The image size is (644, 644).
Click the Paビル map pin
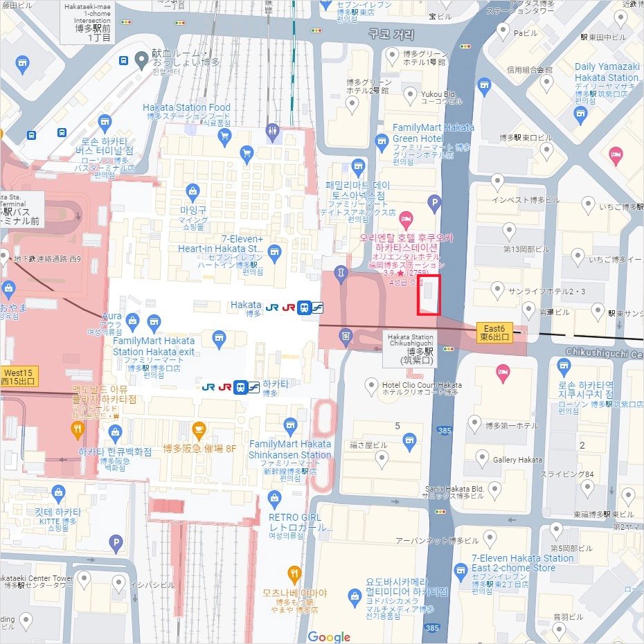503,31
